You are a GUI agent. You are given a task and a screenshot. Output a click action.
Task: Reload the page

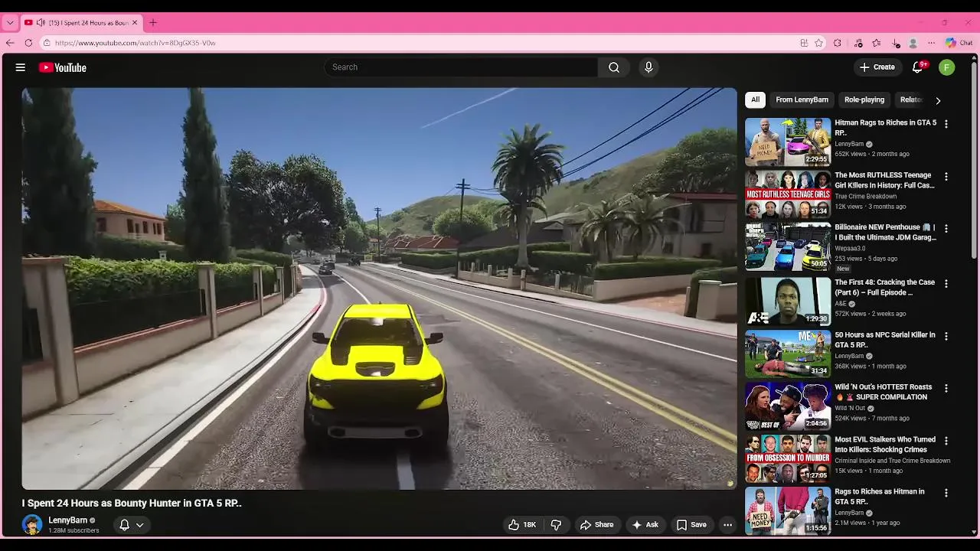pyautogui.click(x=28, y=43)
